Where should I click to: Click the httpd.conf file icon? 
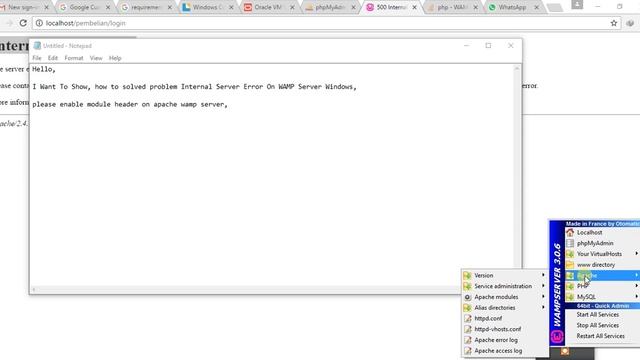pos(468,318)
